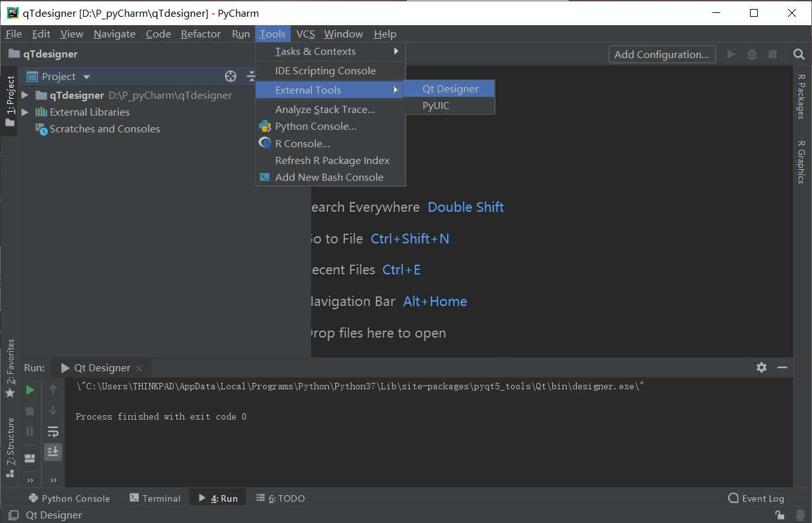The width and height of the screenshot is (812, 523).
Task: Toggle the read-only lock in status bar
Action: 780,515
